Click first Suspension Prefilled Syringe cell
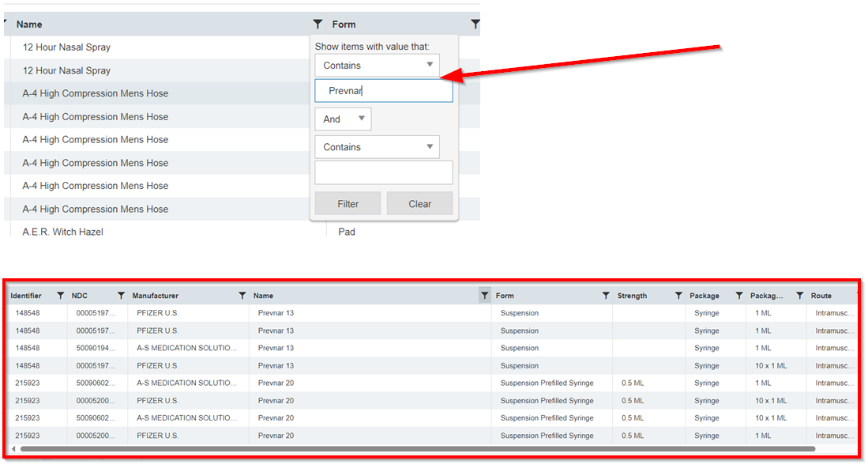This screenshot has width=868, height=472. pyautogui.click(x=547, y=383)
